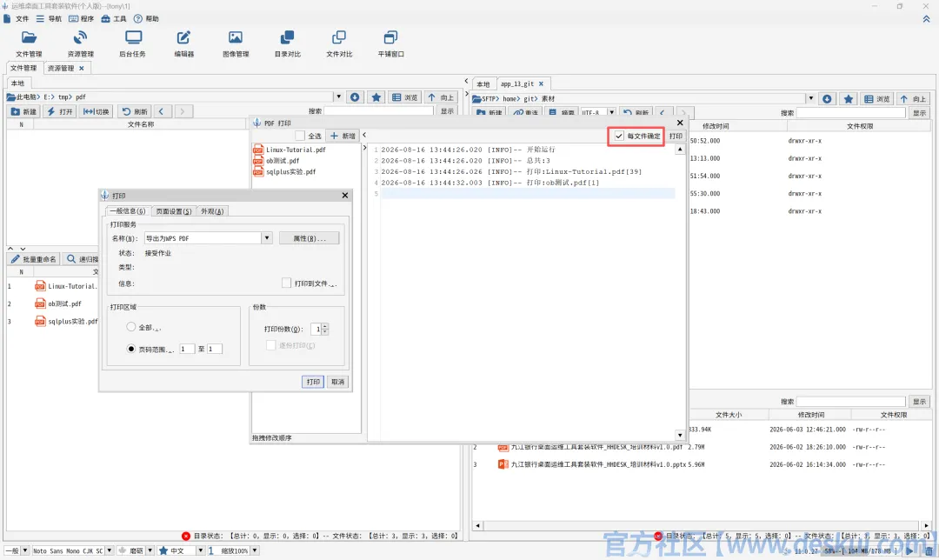Click 打开 in local pane toolbar

click(60, 111)
